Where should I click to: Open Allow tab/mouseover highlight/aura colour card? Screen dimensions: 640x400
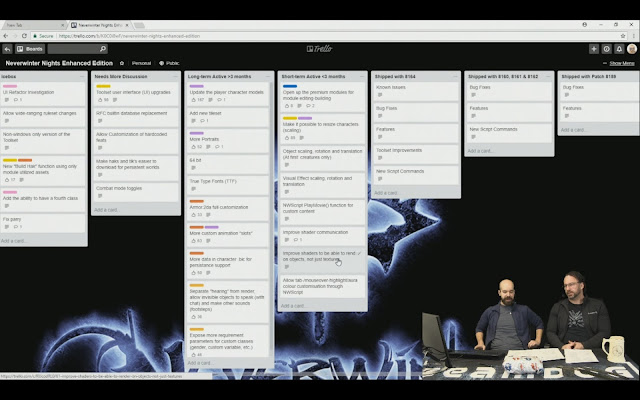[322, 286]
